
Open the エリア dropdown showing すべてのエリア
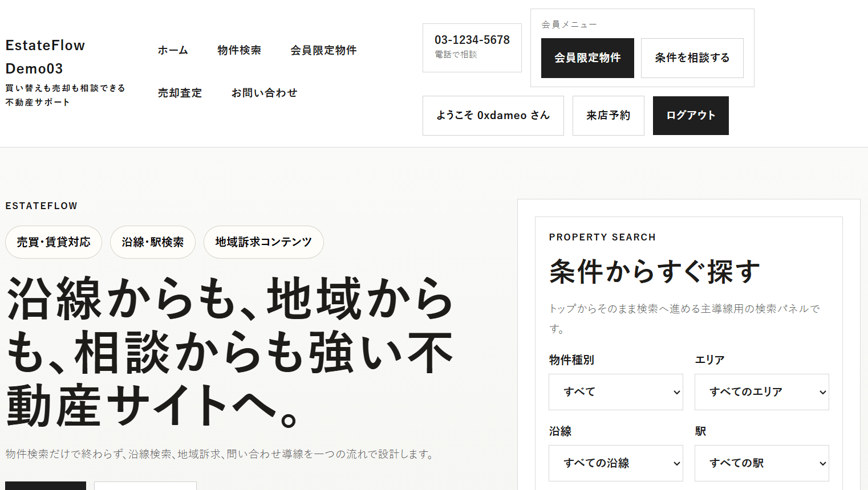[761, 392]
